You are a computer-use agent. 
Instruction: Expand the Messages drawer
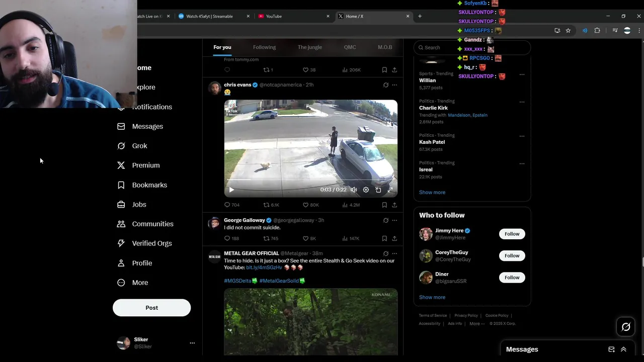[x=623, y=349]
